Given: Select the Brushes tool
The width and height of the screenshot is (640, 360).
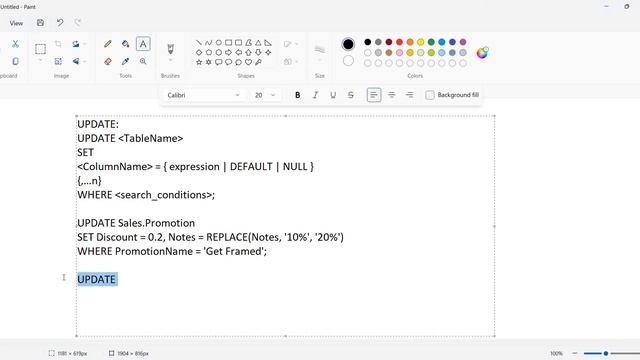Looking at the screenshot, I should [x=171, y=49].
